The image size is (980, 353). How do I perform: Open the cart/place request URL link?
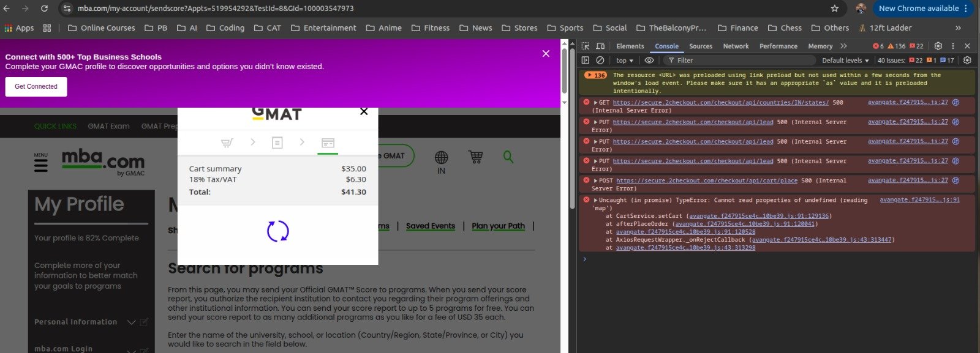pos(706,181)
